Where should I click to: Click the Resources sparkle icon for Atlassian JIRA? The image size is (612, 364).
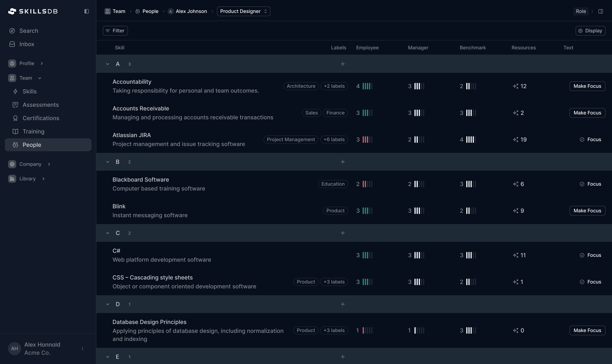click(515, 139)
